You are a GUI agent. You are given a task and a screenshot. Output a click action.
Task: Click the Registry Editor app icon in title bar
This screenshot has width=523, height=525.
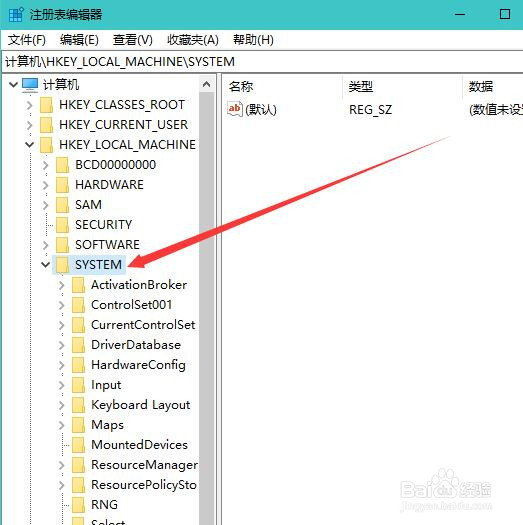16,14
